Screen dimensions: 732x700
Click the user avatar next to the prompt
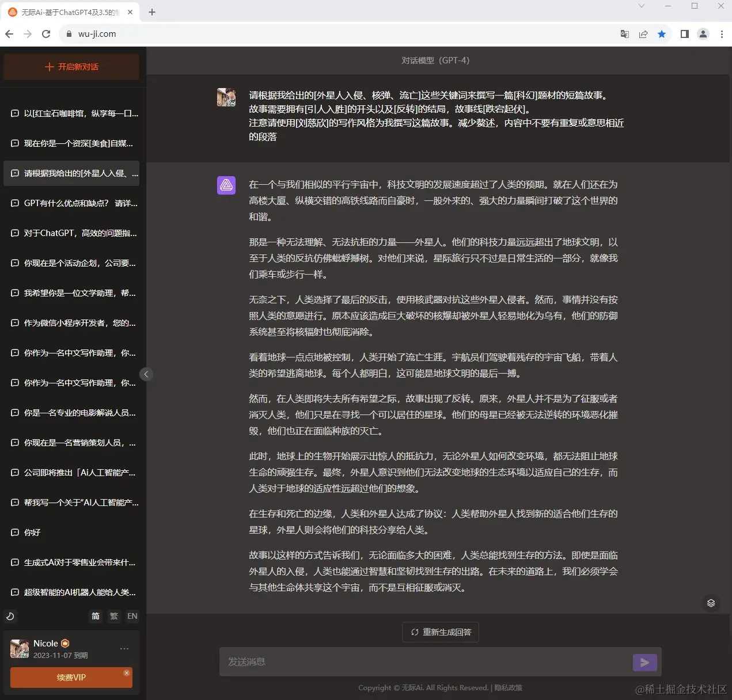point(226,97)
